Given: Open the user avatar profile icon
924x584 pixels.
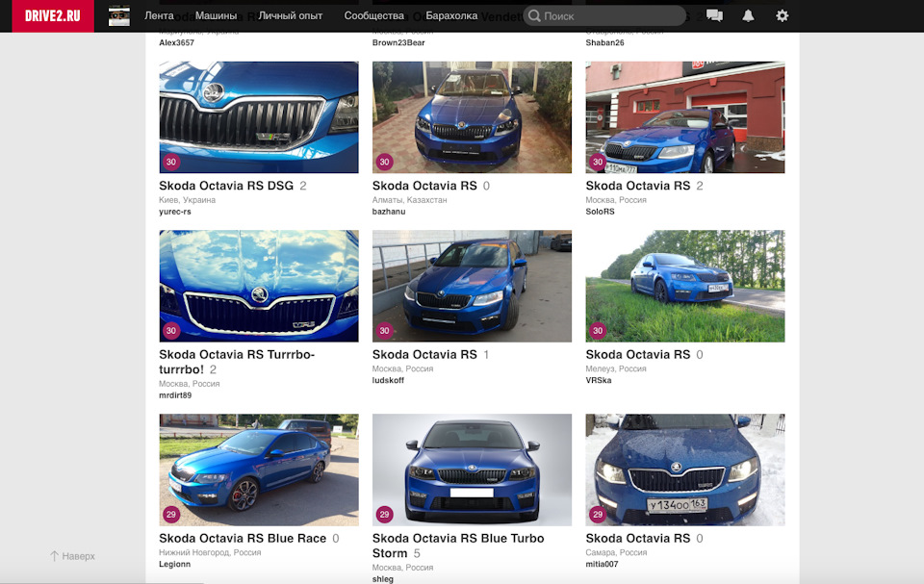Looking at the screenshot, I should tap(119, 16).
